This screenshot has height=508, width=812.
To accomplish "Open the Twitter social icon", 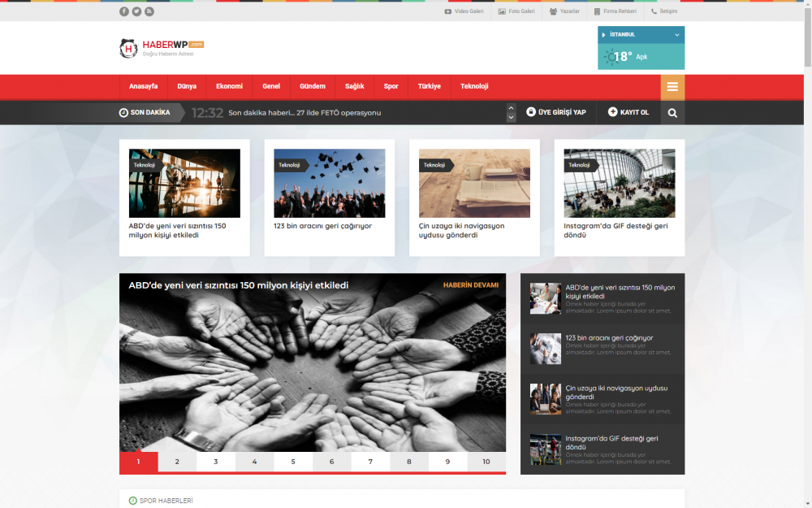I will point(136,11).
